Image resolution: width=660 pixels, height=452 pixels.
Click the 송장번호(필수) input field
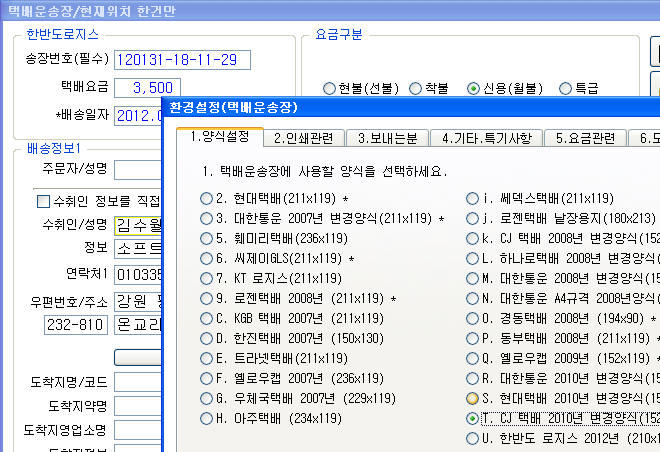point(183,60)
